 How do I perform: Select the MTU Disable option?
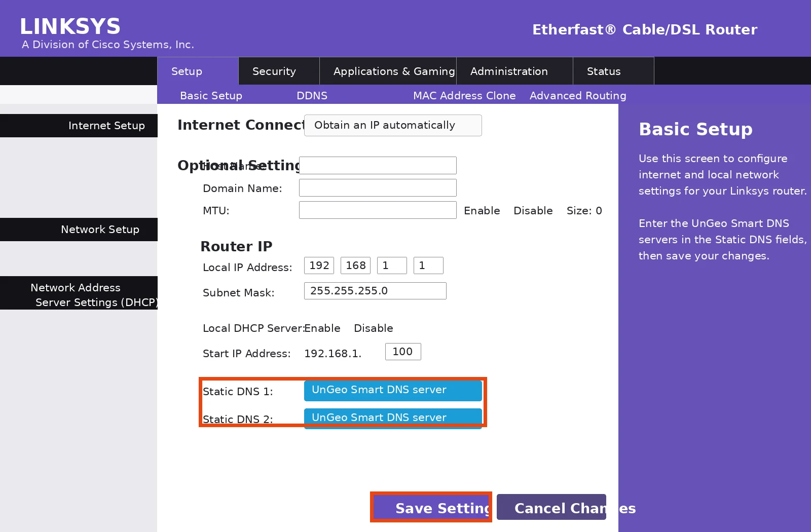pos(533,211)
